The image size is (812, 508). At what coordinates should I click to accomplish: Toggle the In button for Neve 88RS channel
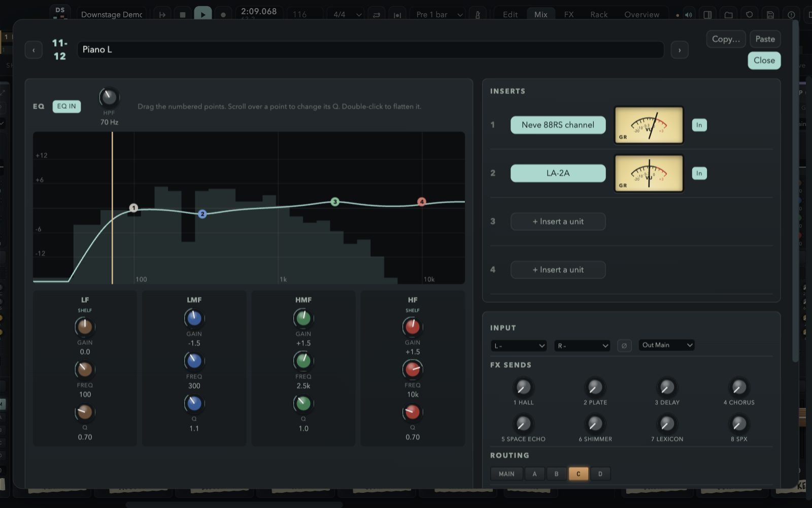(x=699, y=125)
